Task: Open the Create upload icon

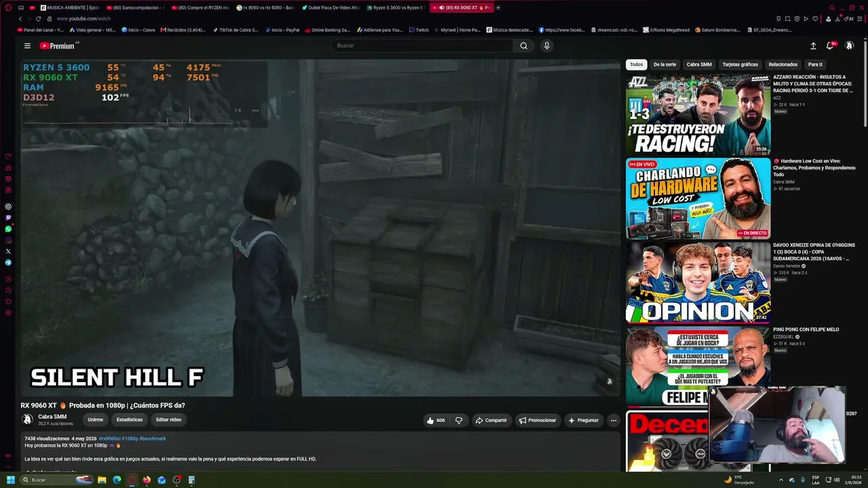Action: [x=813, y=46]
